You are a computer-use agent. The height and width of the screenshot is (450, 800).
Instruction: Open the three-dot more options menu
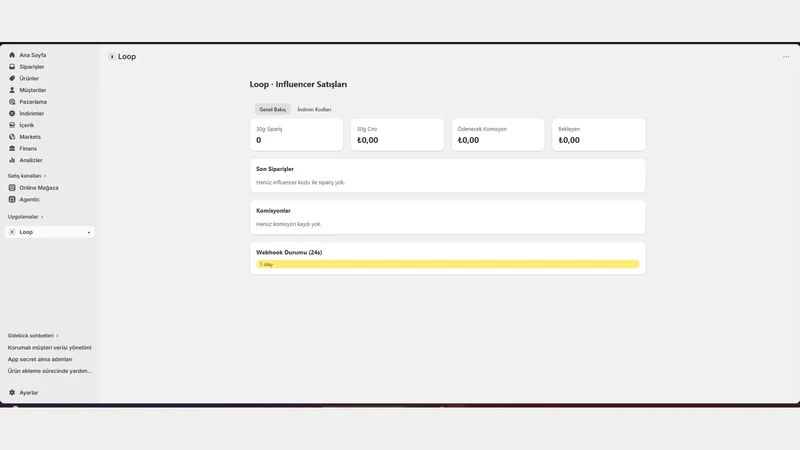point(786,57)
